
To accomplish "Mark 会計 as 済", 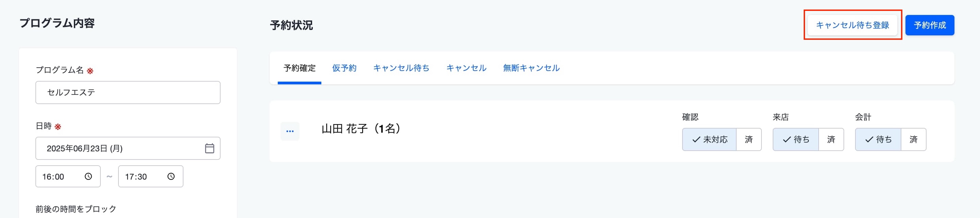I will (x=913, y=139).
